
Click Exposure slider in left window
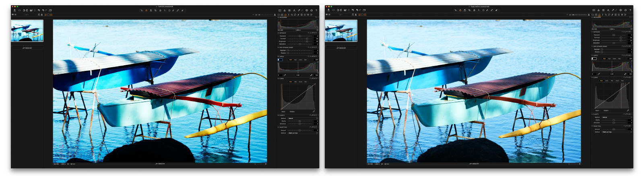(x=299, y=36)
